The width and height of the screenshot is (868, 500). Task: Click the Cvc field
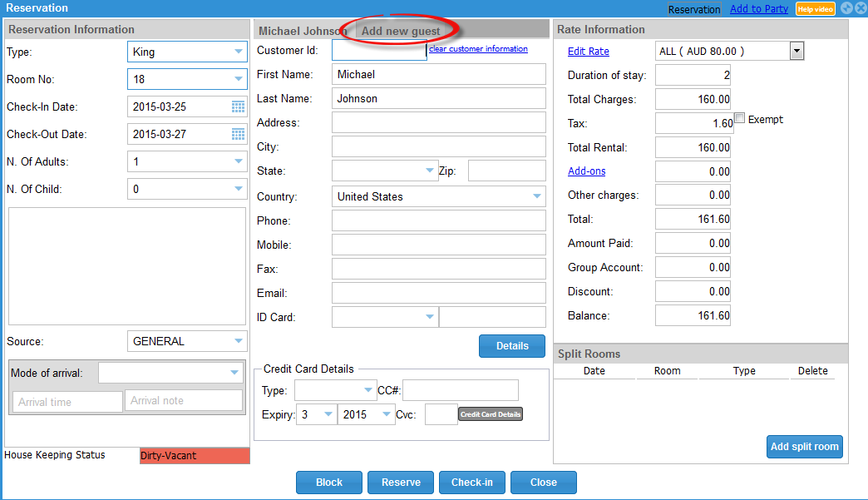tap(441, 414)
